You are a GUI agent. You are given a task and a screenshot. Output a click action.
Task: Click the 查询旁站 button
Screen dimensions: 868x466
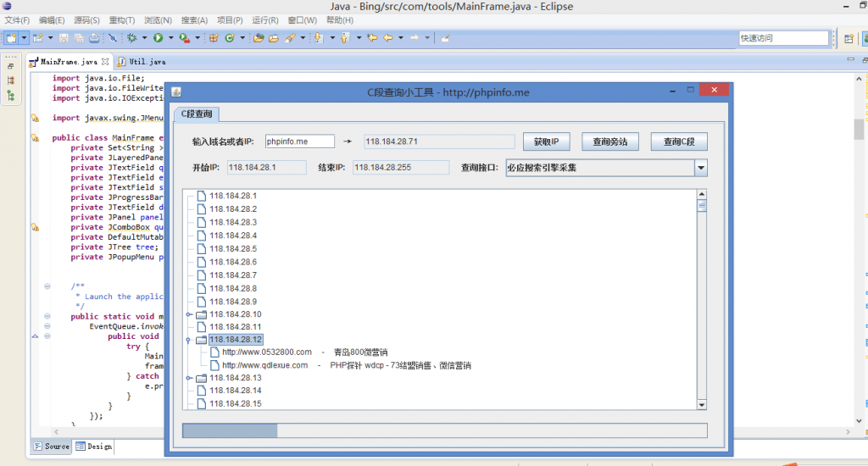click(x=610, y=141)
